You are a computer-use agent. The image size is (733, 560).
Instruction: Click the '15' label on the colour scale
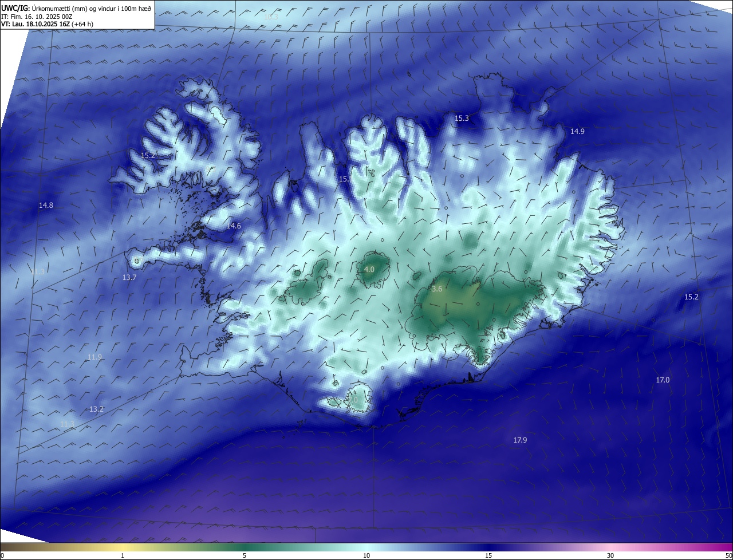tap(488, 555)
